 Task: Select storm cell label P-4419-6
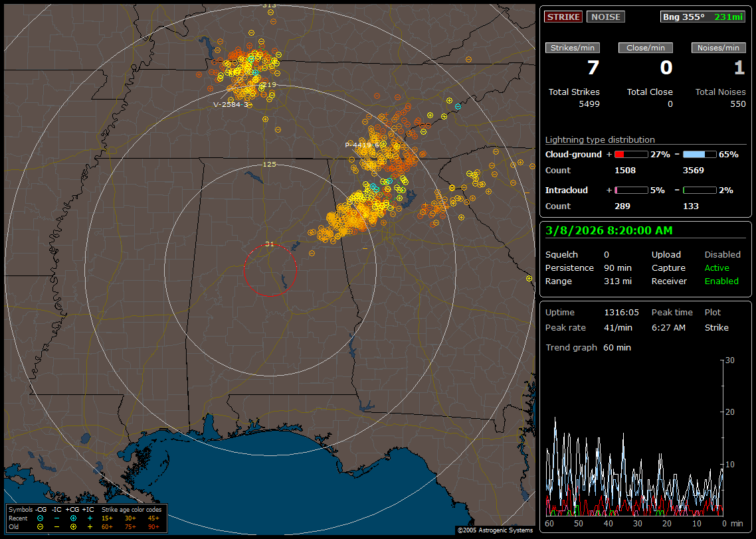(x=362, y=145)
